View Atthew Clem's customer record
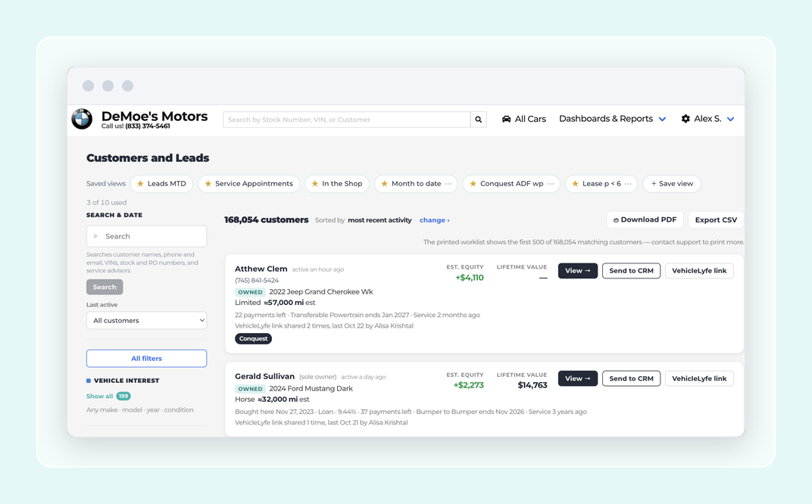Image resolution: width=812 pixels, height=504 pixels. pyautogui.click(x=578, y=271)
